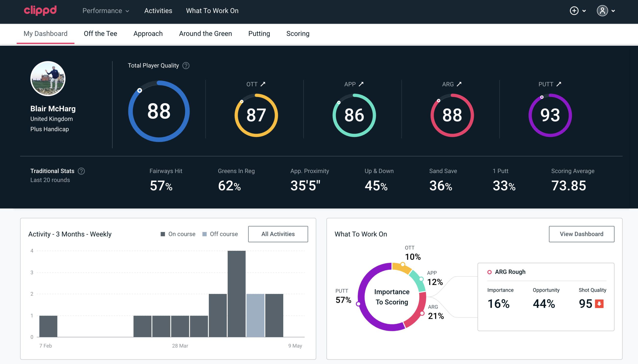The width and height of the screenshot is (638, 364).
Task: Click the add activity plus icon
Action: 574,11
